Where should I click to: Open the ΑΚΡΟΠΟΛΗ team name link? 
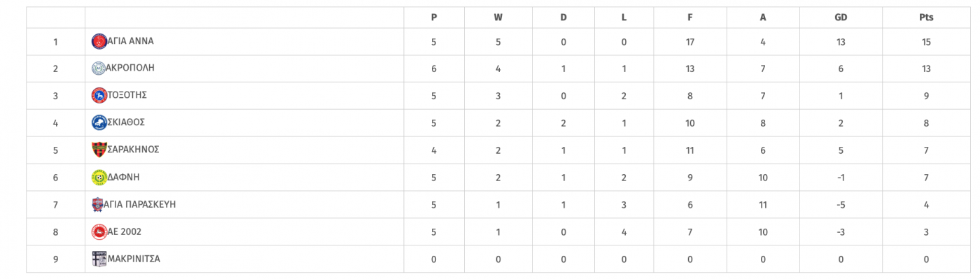point(131,69)
